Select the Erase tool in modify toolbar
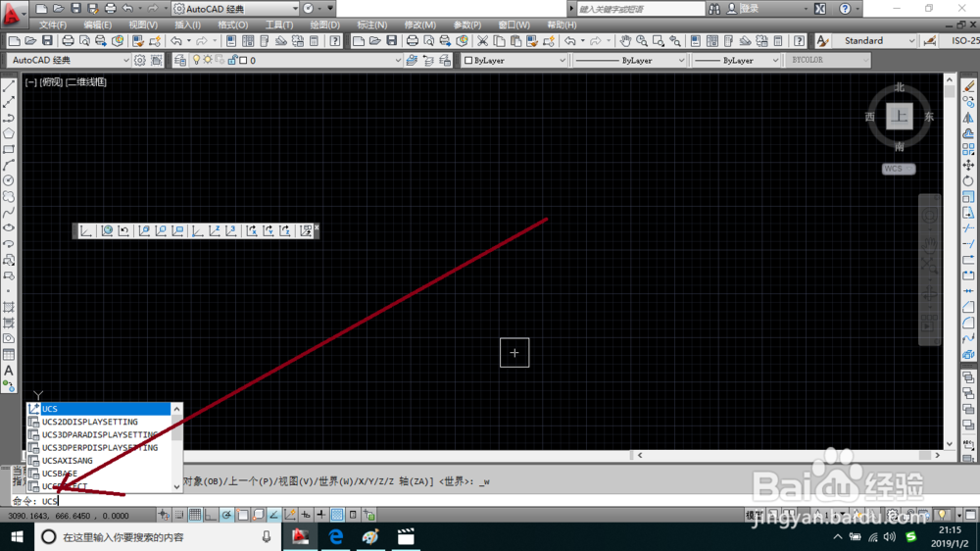Viewport: 980px width, 551px height. coord(968,85)
